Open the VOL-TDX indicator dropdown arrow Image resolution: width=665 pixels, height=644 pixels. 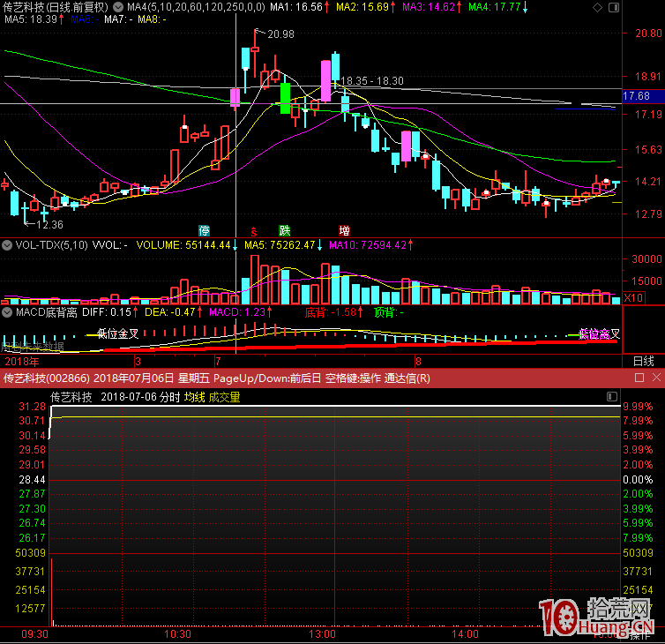point(7,245)
